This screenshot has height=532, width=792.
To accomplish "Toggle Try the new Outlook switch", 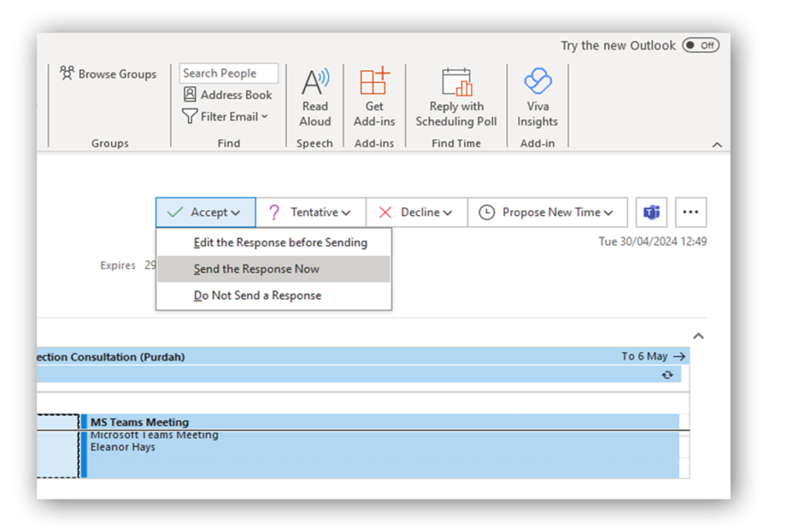I will (x=701, y=46).
